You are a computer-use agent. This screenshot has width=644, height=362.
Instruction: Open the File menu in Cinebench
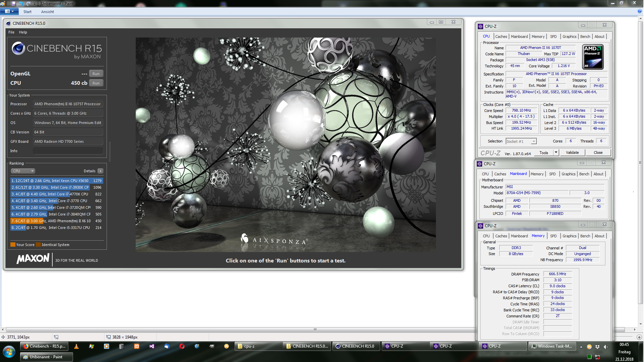tap(11, 32)
